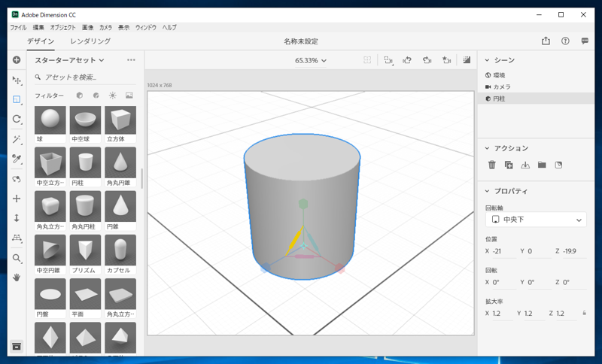Select the zoom magnifier tool
Viewport: 602px width, 364px height.
click(x=17, y=258)
